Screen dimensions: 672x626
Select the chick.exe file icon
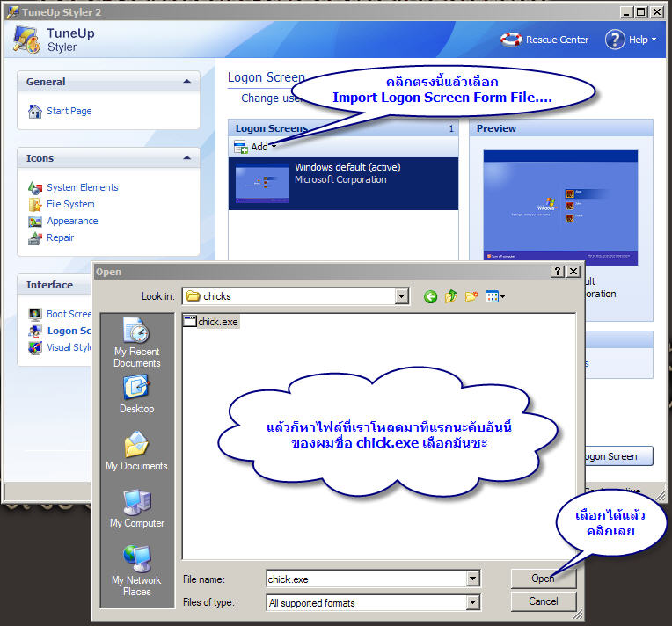pyautogui.click(x=189, y=322)
